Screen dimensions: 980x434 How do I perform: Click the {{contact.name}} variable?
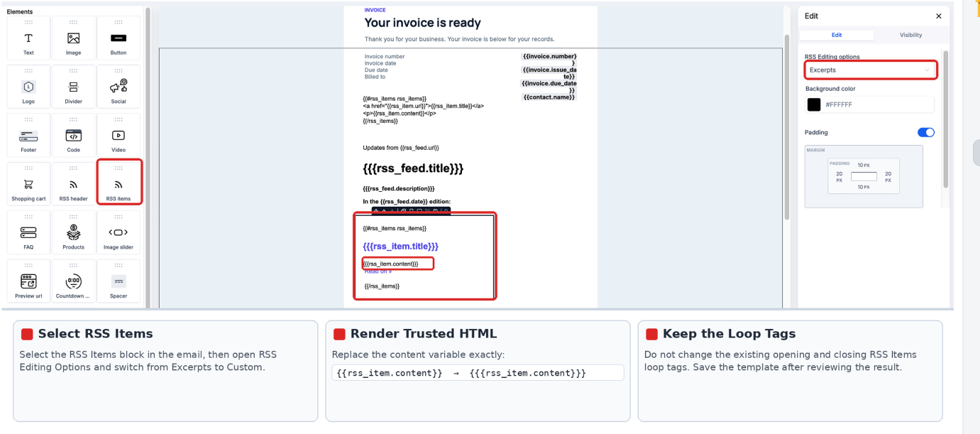pyautogui.click(x=549, y=97)
